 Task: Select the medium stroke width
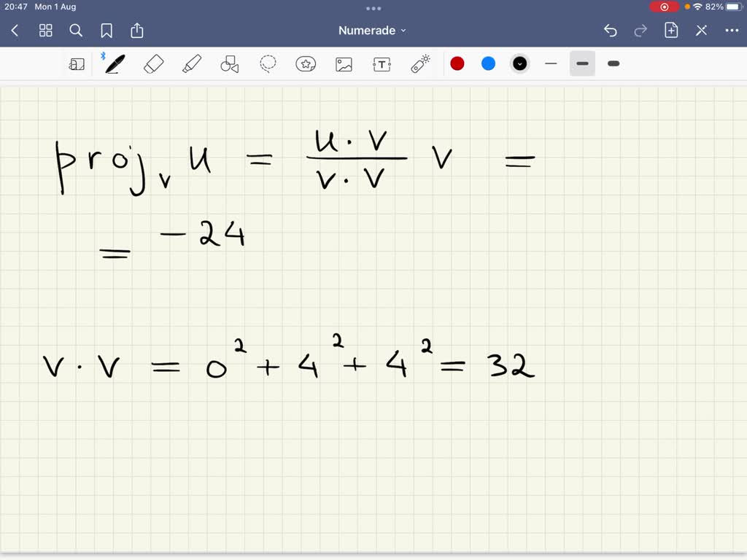(582, 64)
